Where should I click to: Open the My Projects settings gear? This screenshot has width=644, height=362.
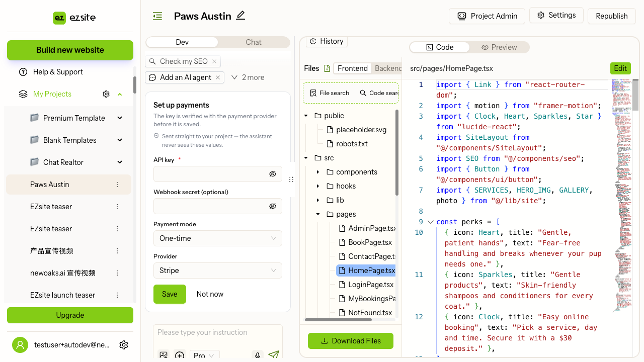106,94
